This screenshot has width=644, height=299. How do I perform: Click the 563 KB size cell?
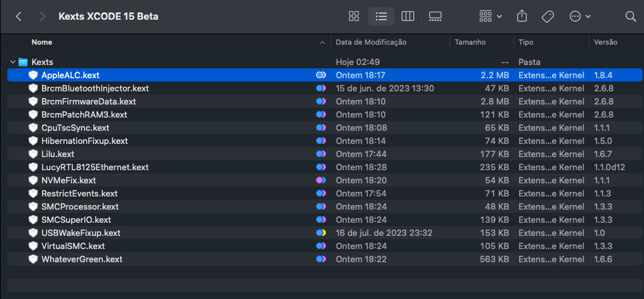[x=494, y=259]
